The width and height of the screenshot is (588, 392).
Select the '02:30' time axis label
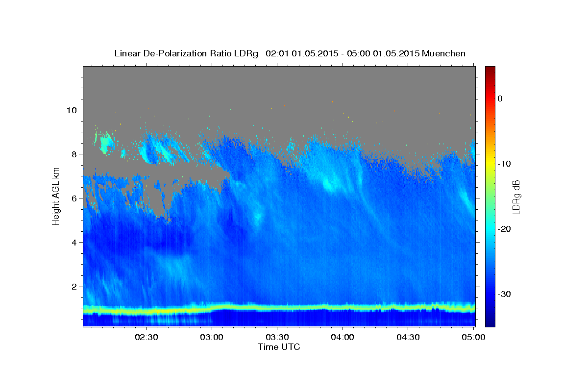point(147,337)
